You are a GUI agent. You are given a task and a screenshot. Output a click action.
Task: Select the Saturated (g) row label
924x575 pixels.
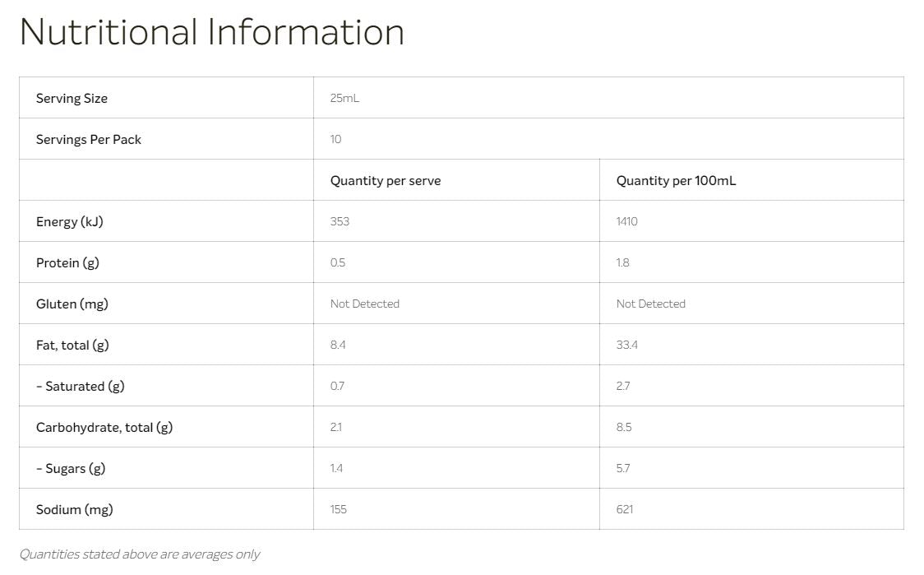click(81, 386)
